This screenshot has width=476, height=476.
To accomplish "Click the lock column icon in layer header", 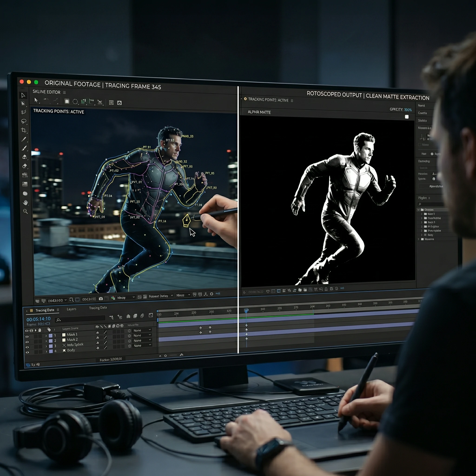I will (40, 330).
